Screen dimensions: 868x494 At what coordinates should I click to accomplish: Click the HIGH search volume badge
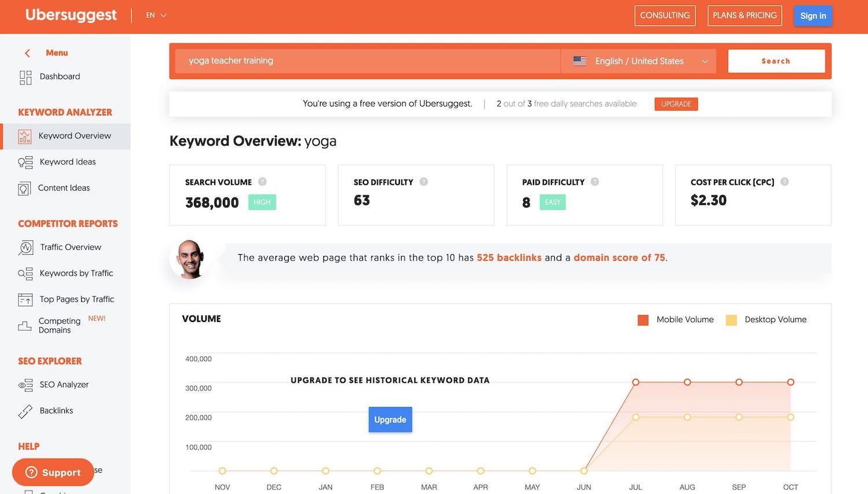coord(262,202)
